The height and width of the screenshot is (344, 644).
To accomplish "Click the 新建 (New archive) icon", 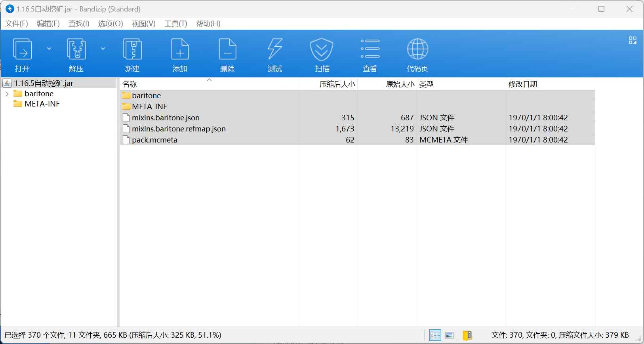I will pyautogui.click(x=132, y=49).
